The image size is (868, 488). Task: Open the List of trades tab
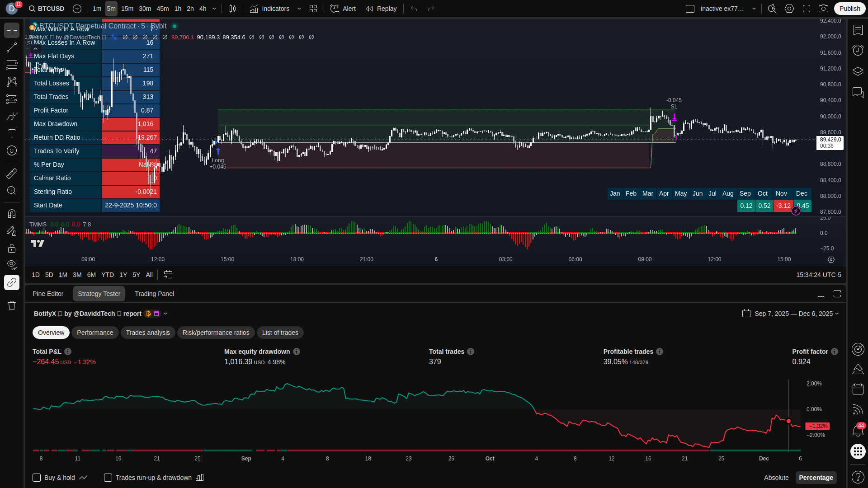point(280,333)
